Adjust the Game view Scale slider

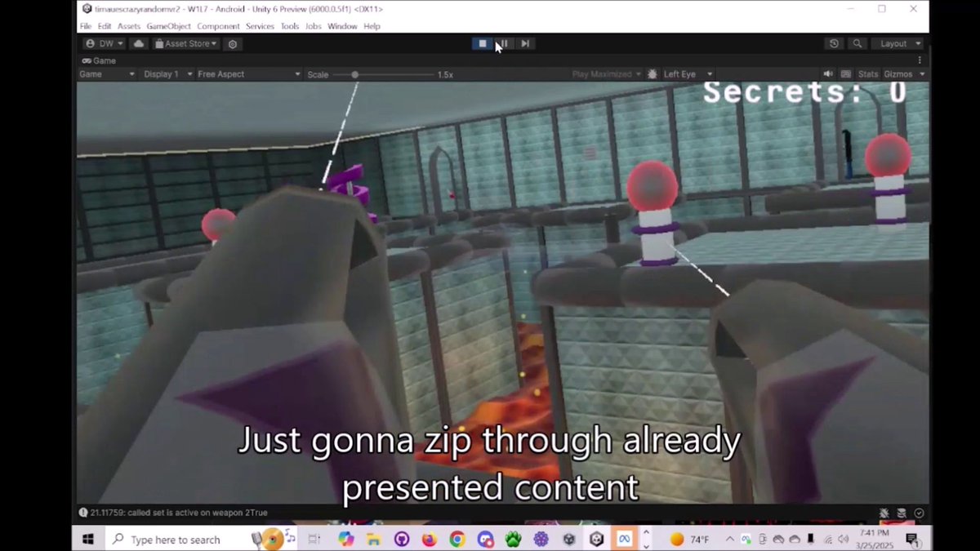coord(354,73)
